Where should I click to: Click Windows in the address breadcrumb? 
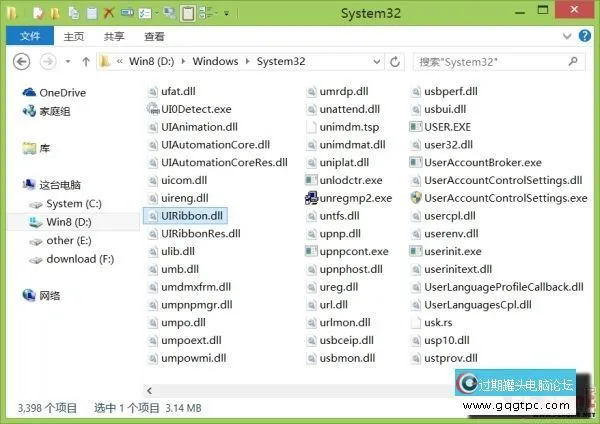(216, 61)
